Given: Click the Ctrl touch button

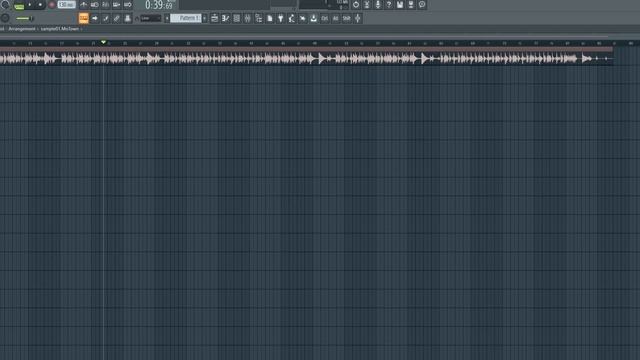Looking at the screenshot, I should tap(324, 18).
